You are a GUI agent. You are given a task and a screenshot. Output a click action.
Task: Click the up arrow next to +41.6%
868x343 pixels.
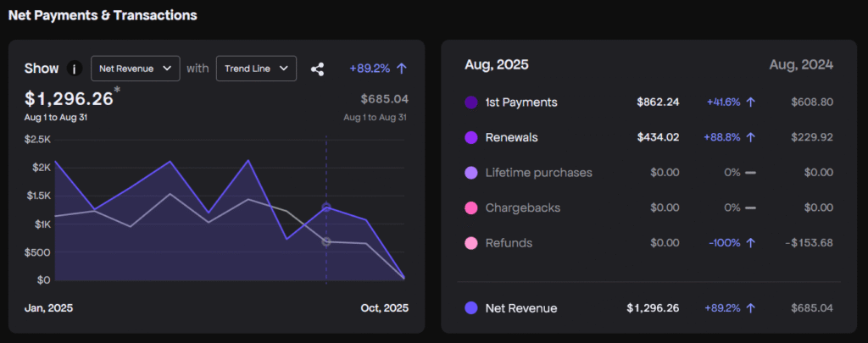pyautogui.click(x=751, y=102)
